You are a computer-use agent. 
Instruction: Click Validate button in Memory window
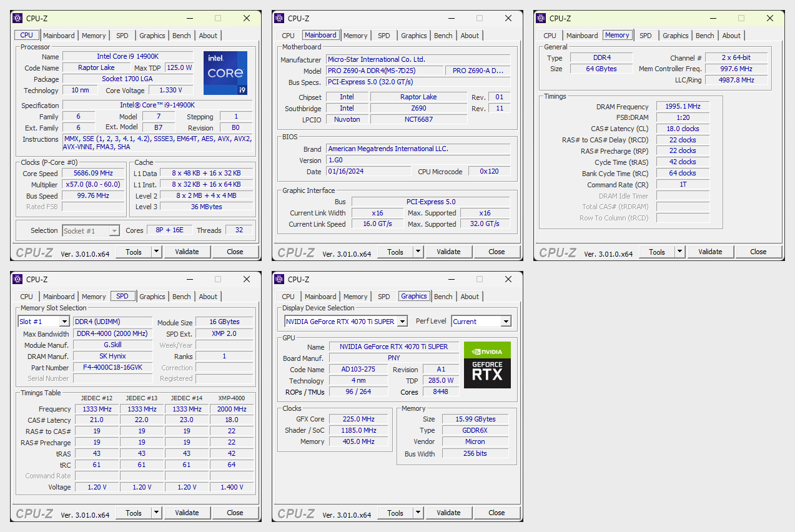coord(710,252)
